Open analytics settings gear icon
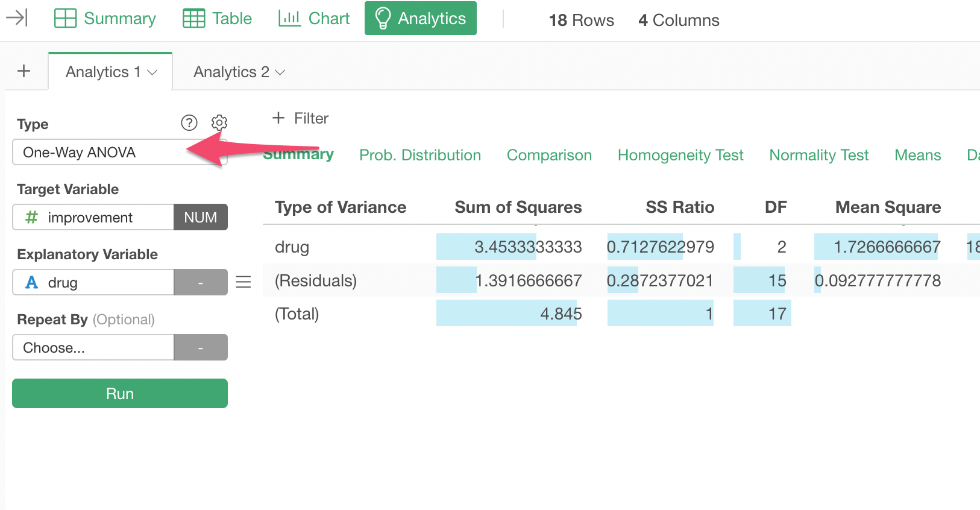The image size is (980, 510). coord(219,123)
